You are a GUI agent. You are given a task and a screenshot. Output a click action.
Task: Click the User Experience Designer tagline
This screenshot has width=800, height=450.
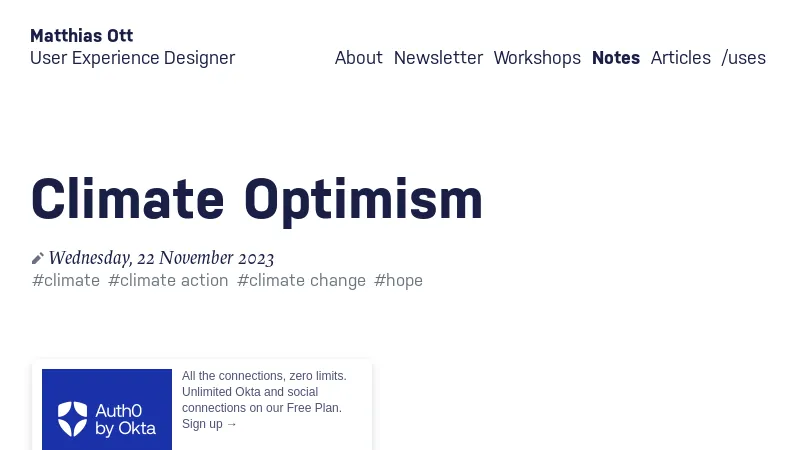[132, 58]
